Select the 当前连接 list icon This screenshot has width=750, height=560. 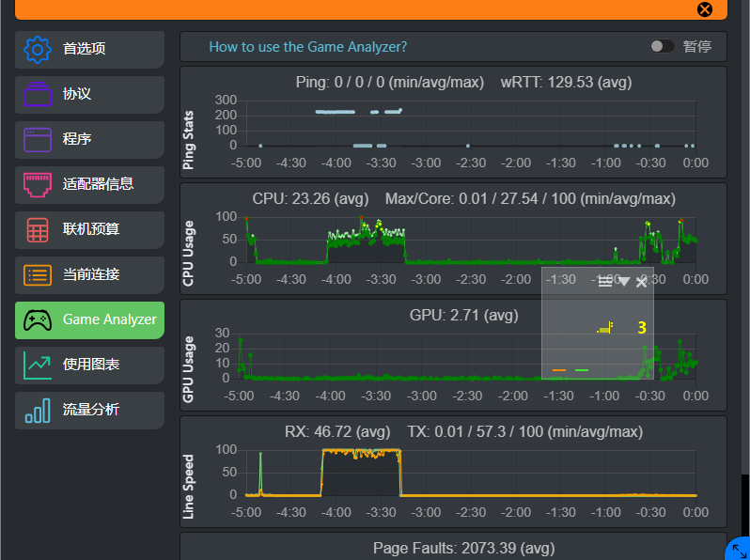tap(38, 274)
